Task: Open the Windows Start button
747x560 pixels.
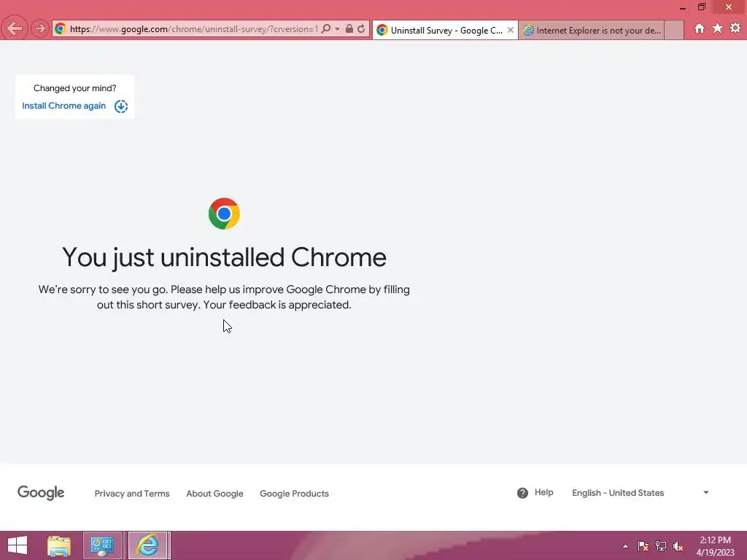Action: coord(18,545)
